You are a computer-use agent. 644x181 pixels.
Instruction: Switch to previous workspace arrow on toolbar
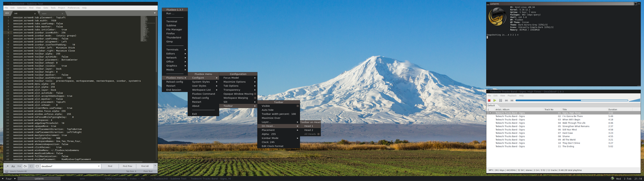[3, 178]
